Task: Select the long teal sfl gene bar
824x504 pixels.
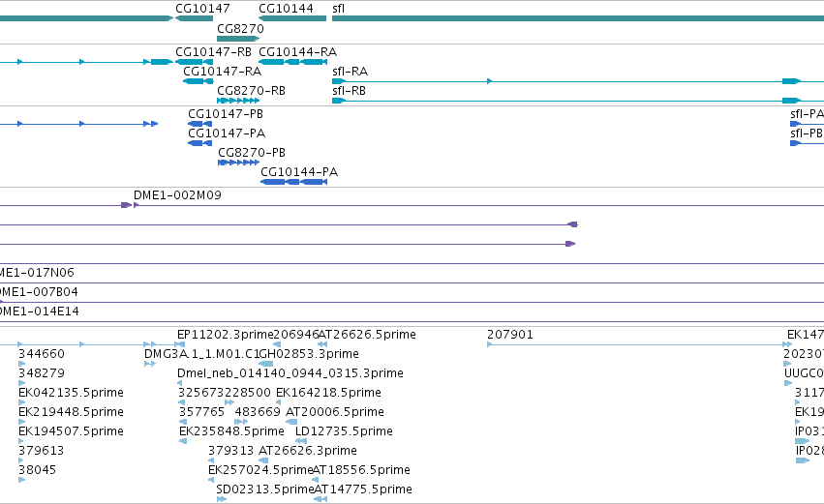Action: [578, 18]
